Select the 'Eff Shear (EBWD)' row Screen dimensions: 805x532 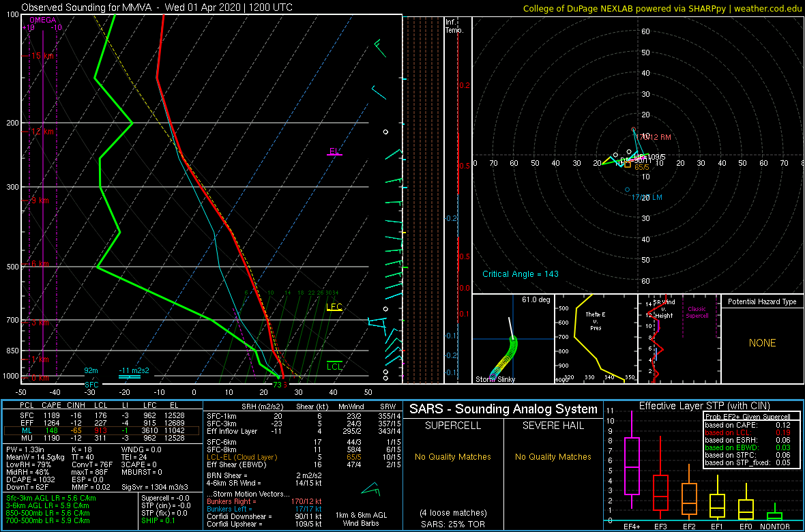(303, 464)
